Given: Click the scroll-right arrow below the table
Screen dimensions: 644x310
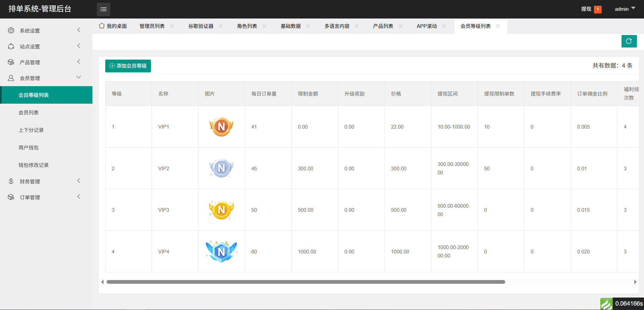Looking at the screenshot, I should (635, 282).
